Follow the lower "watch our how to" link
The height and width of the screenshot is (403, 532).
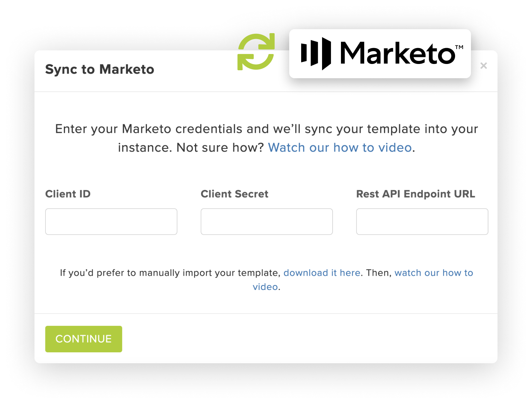(x=434, y=273)
